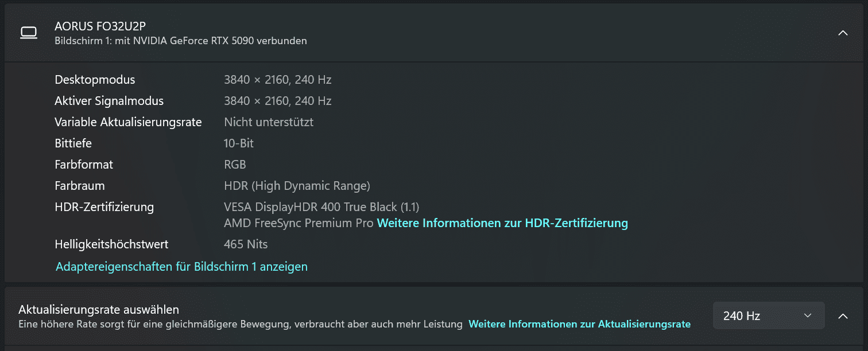
Task: Open Weitere Informationen zur Aktualisierungsrate link
Action: pyautogui.click(x=579, y=324)
